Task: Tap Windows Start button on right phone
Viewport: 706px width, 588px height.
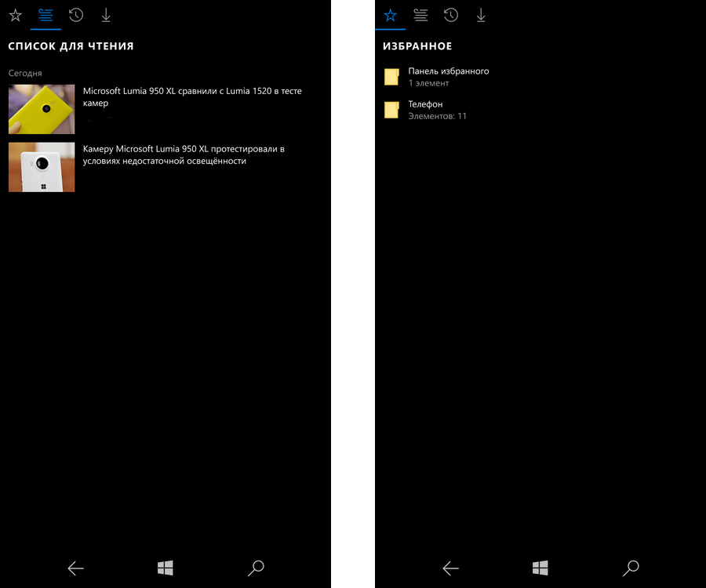Action: tap(540, 568)
